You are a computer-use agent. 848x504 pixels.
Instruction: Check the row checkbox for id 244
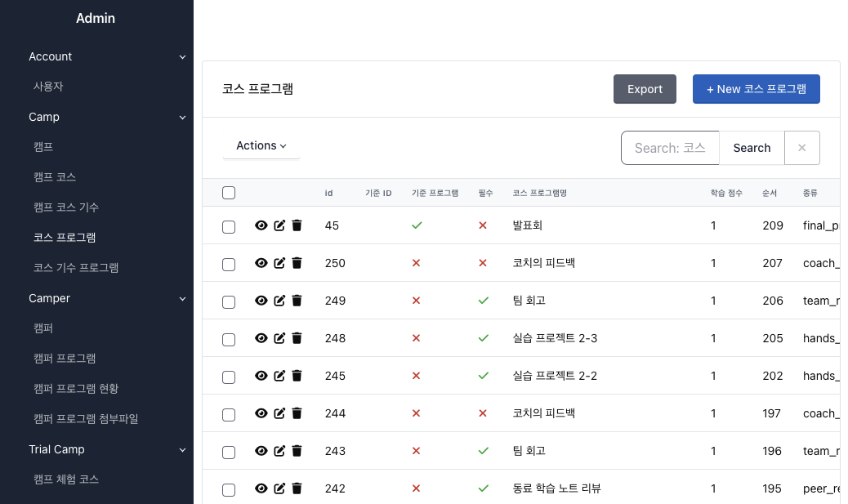click(x=229, y=415)
